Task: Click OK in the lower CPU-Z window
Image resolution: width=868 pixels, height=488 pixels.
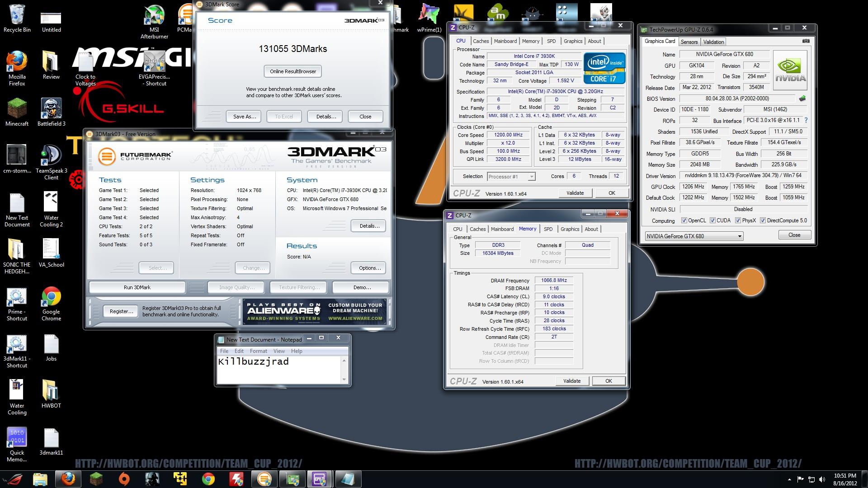Action: (609, 381)
